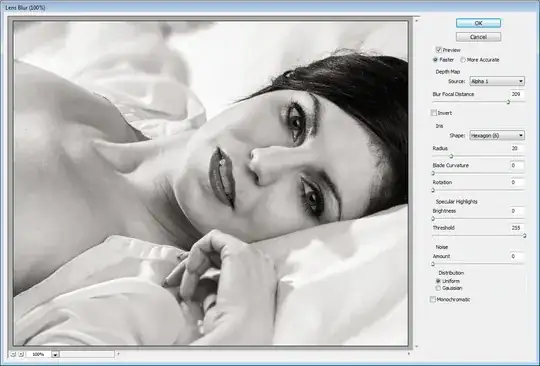Click the preview vertical scrollbar up arrow
Image resolution: width=540 pixels, height=366 pixels.
[x=416, y=21]
